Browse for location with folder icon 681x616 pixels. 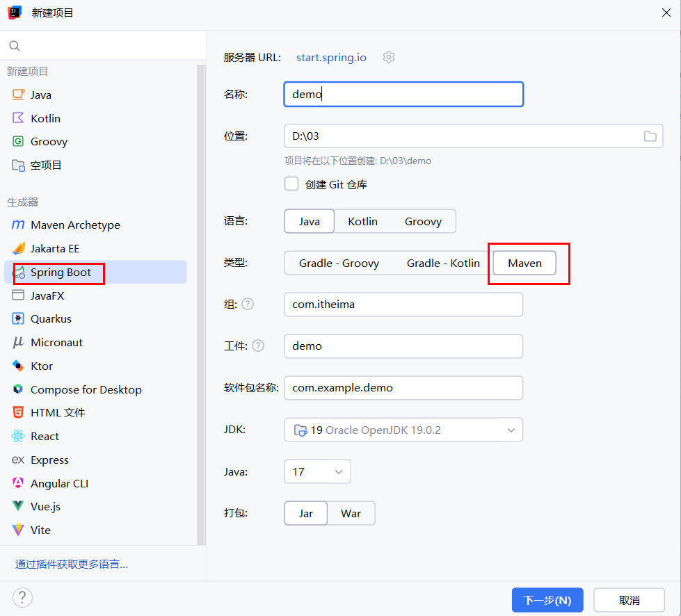click(x=650, y=136)
